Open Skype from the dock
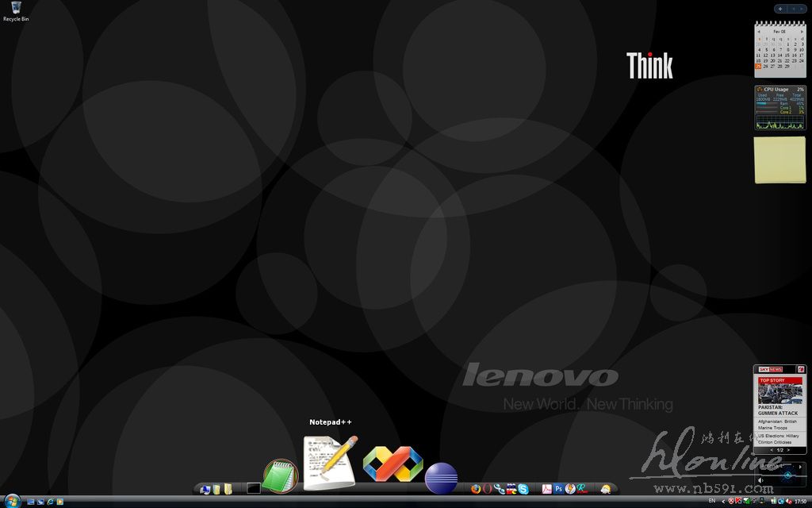This screenshot has height=508, width=812. [523, 489]
